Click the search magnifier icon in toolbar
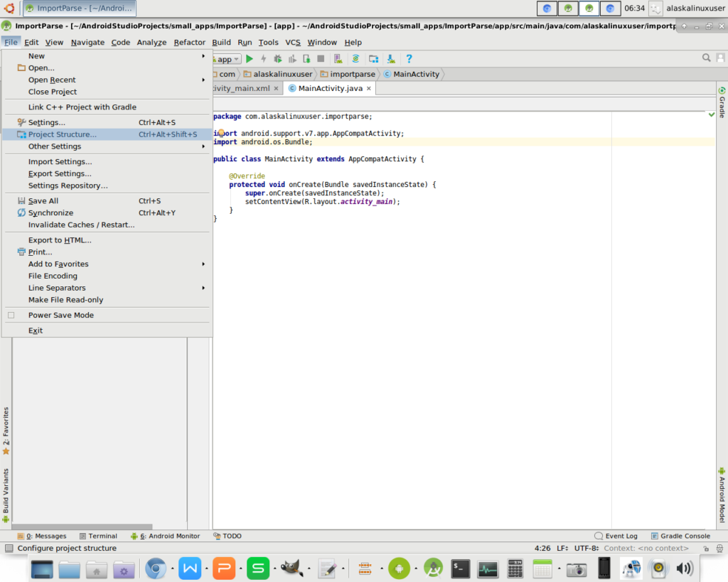 click(707, 58)
